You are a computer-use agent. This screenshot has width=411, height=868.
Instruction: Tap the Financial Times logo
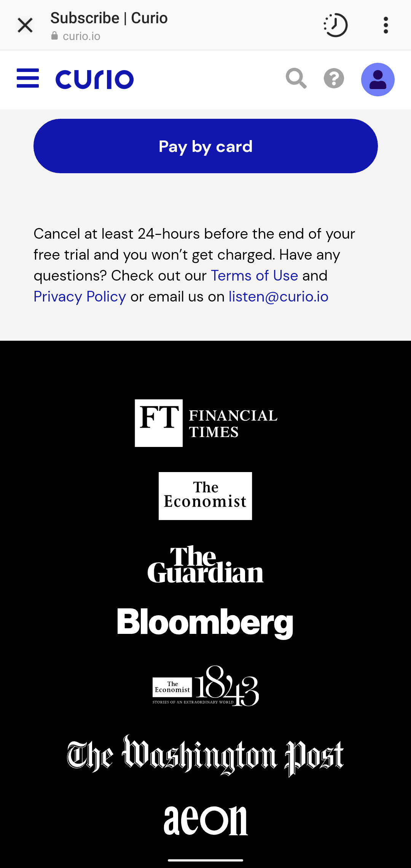click(x=206, y=423)
